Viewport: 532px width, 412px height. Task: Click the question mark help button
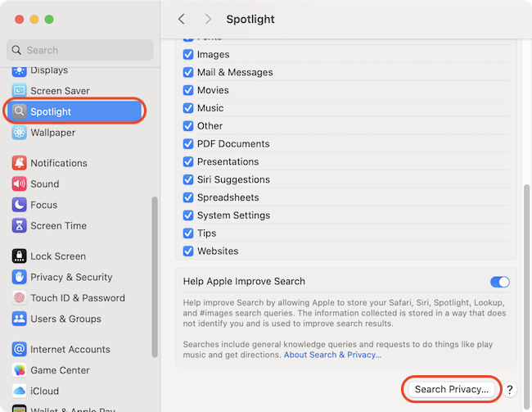[x=509, y=390]
